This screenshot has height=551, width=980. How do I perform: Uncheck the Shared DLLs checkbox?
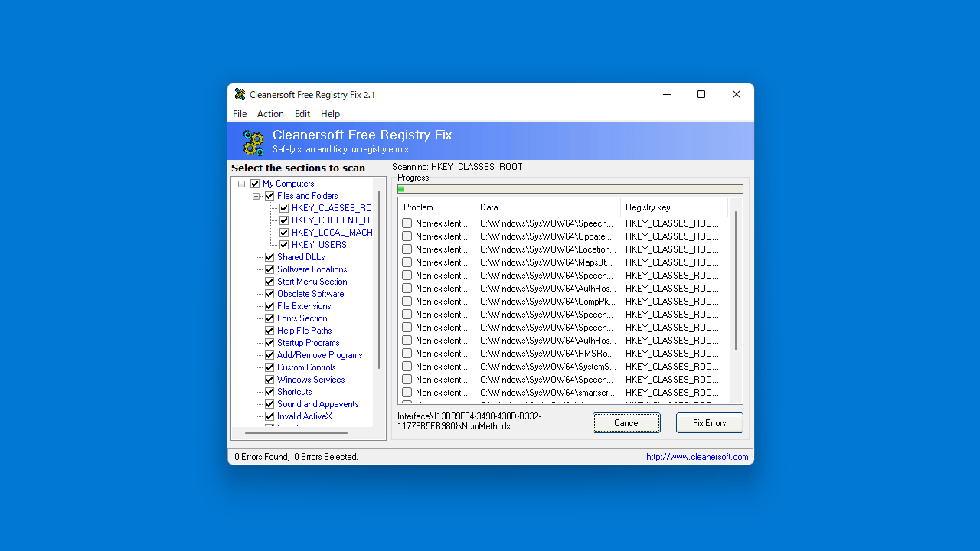[x=269, y=257]
